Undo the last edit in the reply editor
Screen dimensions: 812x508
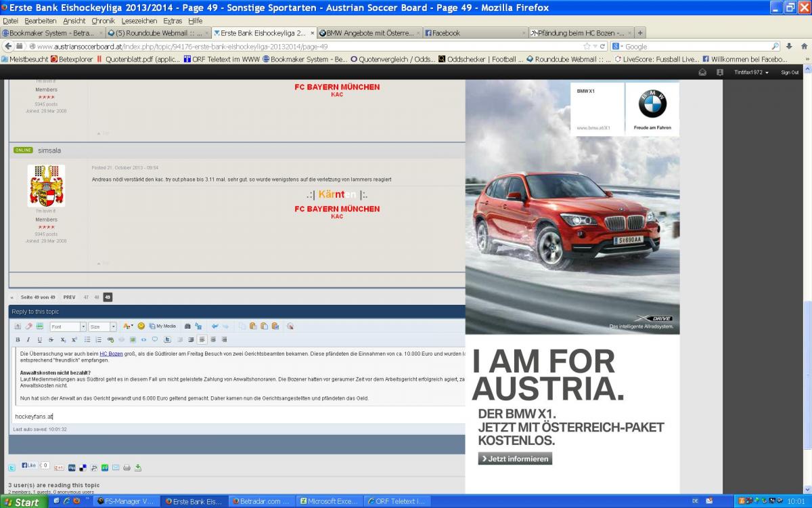(x=215, y=326)
